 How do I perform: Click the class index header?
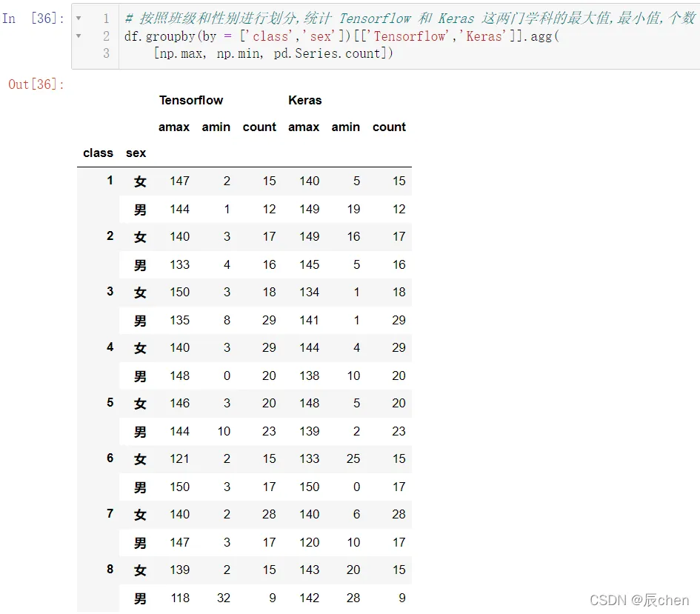pyautogui.click(x=99, y=153)
